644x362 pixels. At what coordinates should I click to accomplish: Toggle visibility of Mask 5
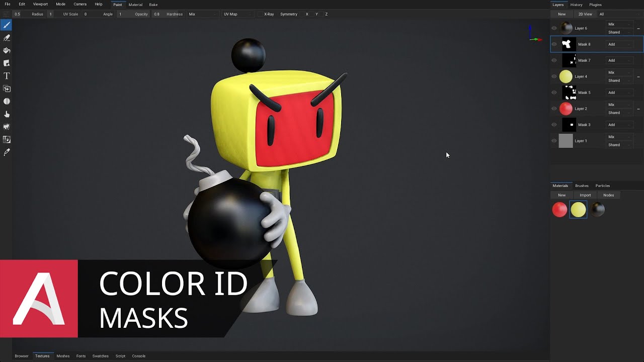(x=554, y=93)
